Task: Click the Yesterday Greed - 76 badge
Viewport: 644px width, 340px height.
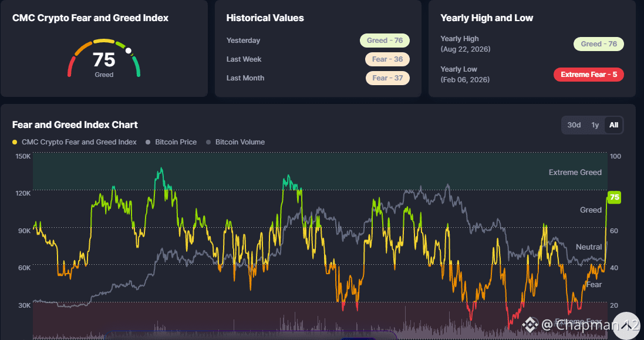Action: [385, 41]
